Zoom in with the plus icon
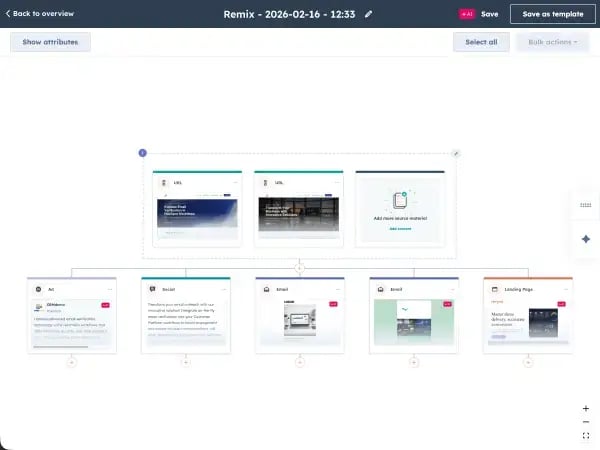The image size is (600, 450). [585, 408]
